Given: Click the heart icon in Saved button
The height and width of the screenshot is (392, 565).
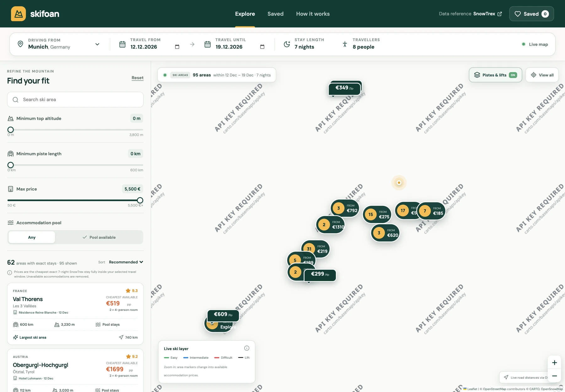Looking at the screenshot, I should coord(518,14).
